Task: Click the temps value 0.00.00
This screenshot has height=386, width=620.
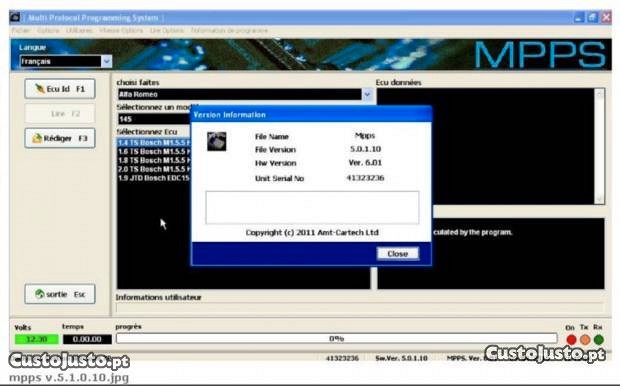Action: [87, 339]
